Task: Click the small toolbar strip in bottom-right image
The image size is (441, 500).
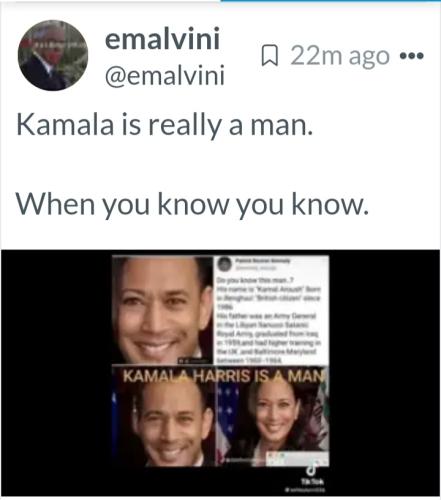Action: (x=297, y=459)
